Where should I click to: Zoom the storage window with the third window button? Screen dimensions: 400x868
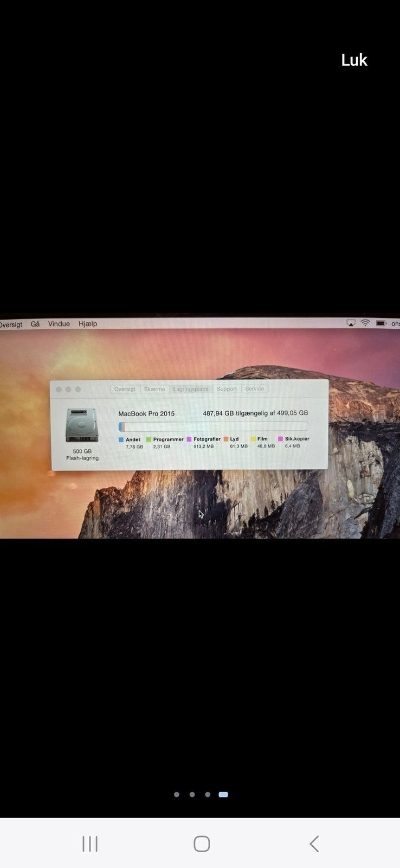[x=78, y=390]
